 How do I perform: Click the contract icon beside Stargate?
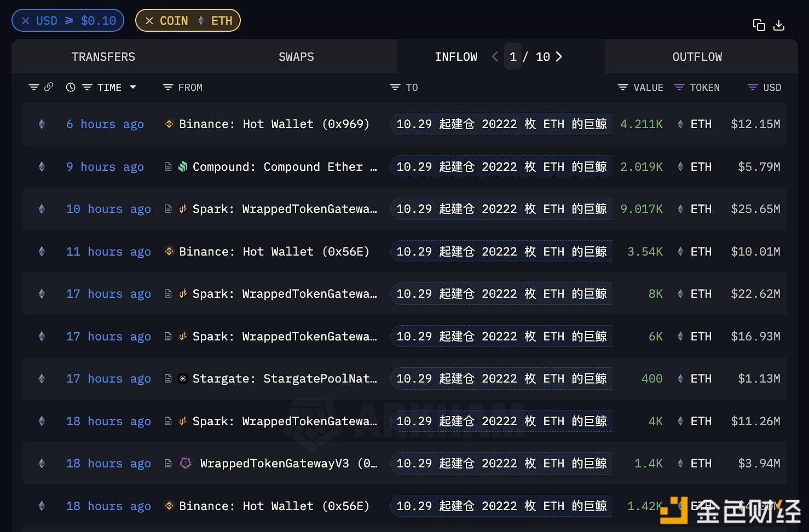168,378
